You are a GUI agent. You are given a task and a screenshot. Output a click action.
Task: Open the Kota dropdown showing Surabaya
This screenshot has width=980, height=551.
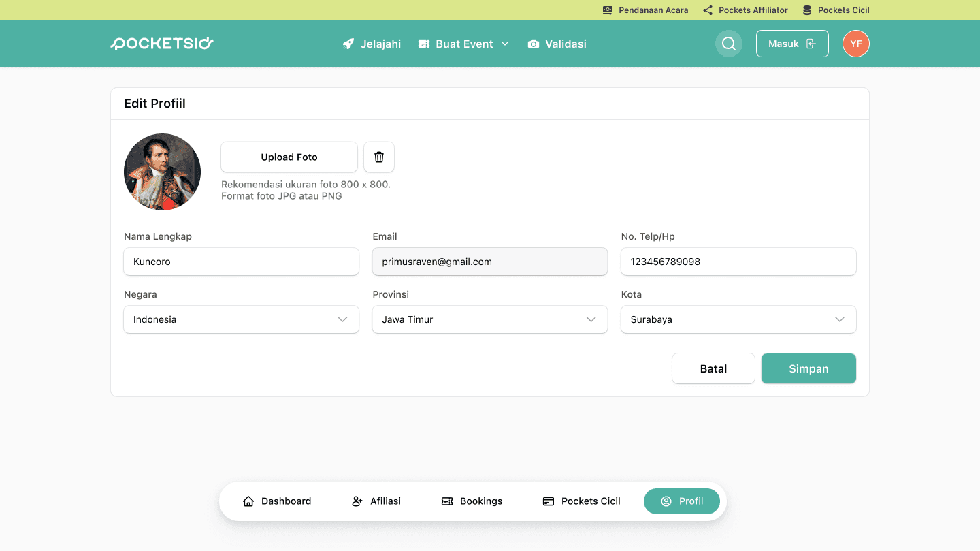(738, 319)
